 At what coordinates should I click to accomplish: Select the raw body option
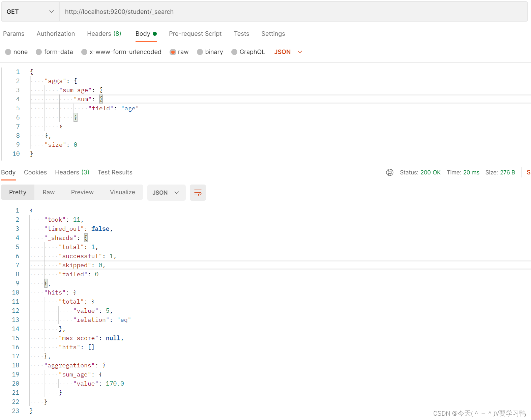pos(179,52)
